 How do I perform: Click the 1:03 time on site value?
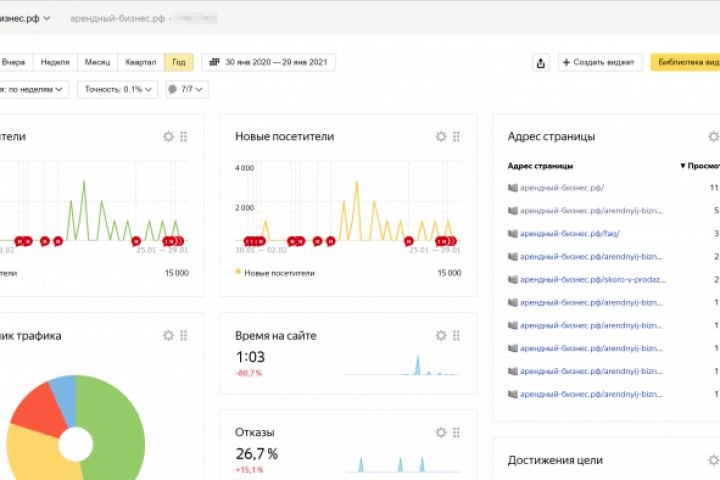pos(250,356)
